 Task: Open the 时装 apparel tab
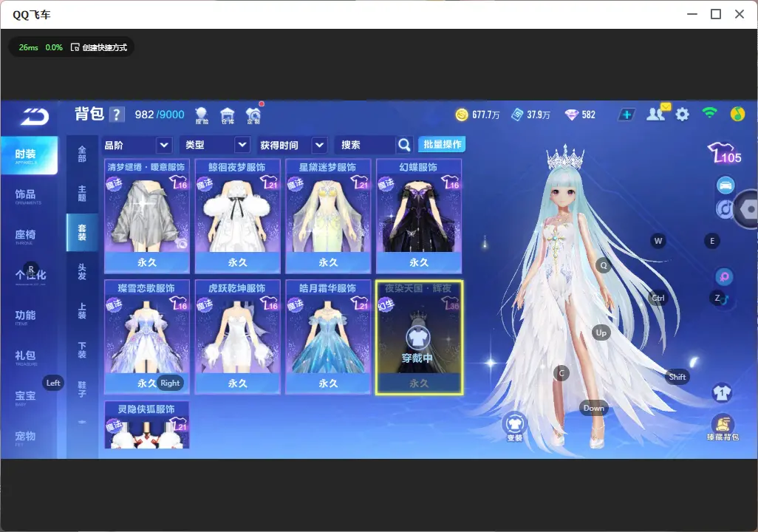pos(29,154)
